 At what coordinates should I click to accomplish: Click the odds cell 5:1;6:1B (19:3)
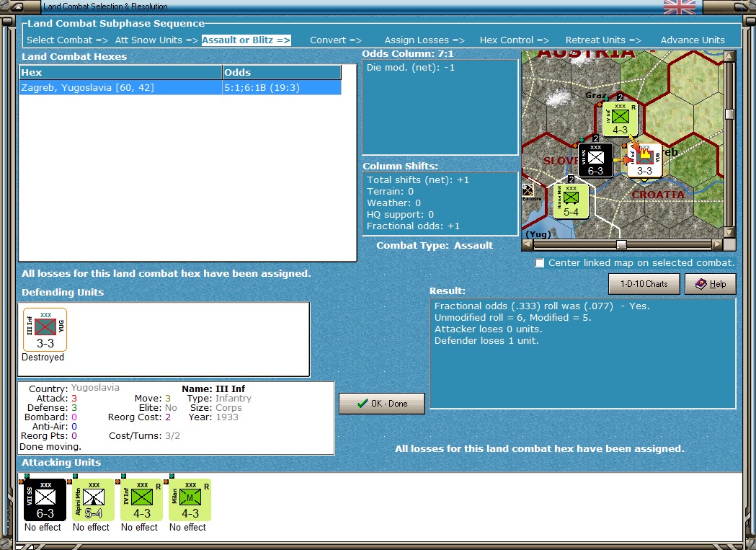coord(282,87)
